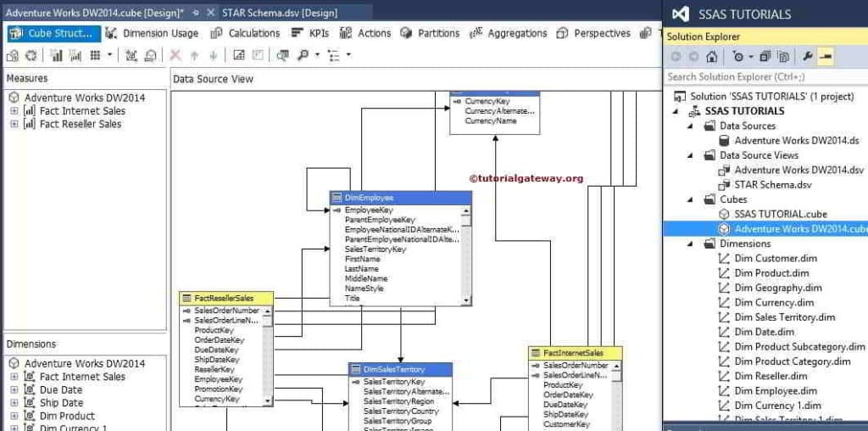Collapse the Dimensions folder in Solution Explorer
This screenshot has height=431, width=868.
pyautogui.click(x=690, y=243)
